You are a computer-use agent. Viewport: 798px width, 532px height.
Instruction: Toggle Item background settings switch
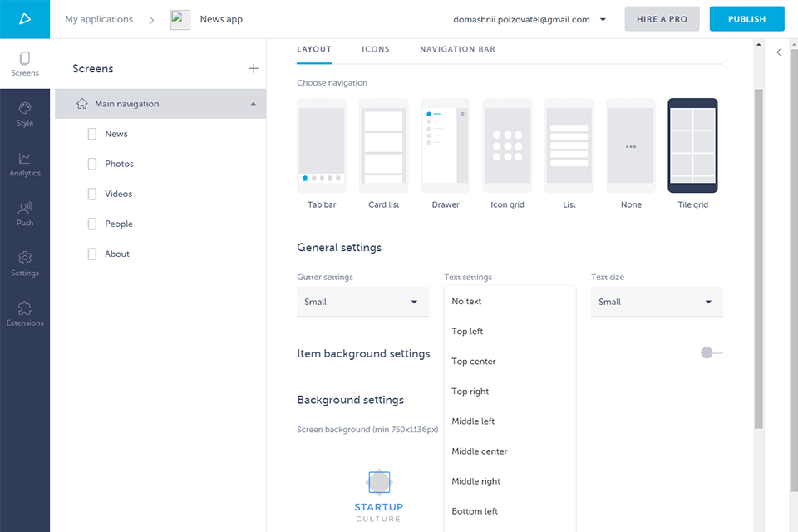[711, 352]
